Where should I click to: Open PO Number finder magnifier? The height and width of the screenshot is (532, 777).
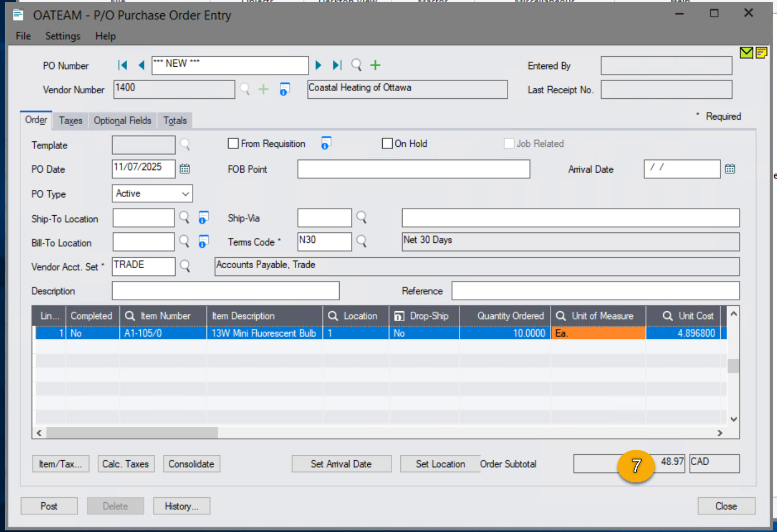coord(357,65)
